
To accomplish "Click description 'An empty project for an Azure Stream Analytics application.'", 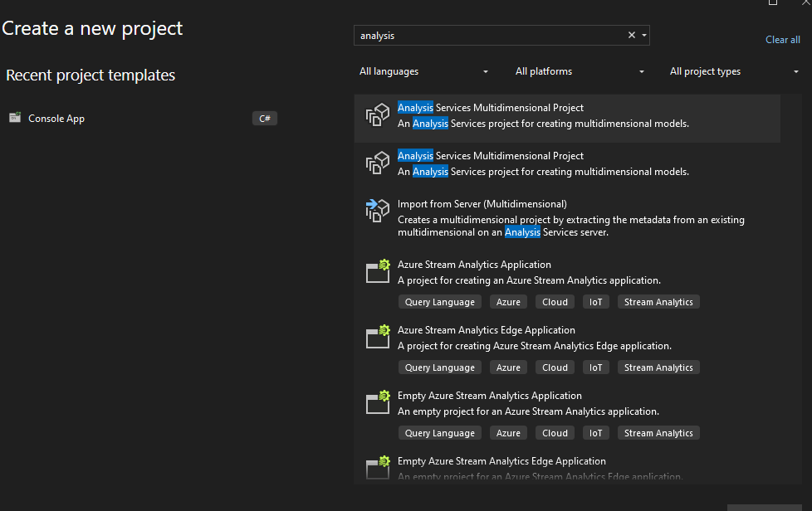I will point(528,411).
